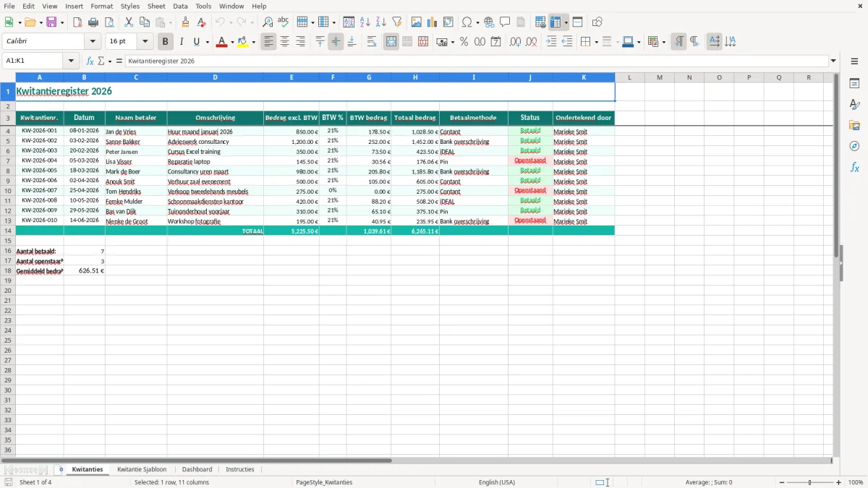Save the document with the Save icon
The image size is (868, 488).
[x=51, y=22]
